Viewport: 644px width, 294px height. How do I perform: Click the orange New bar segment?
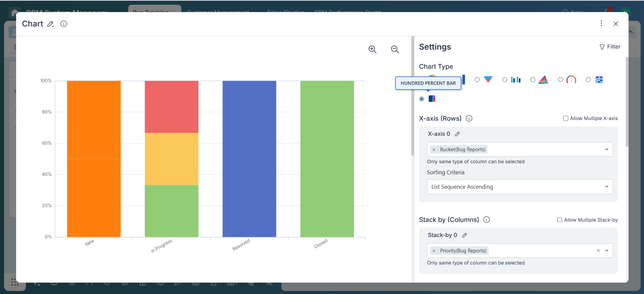(94, 159)
